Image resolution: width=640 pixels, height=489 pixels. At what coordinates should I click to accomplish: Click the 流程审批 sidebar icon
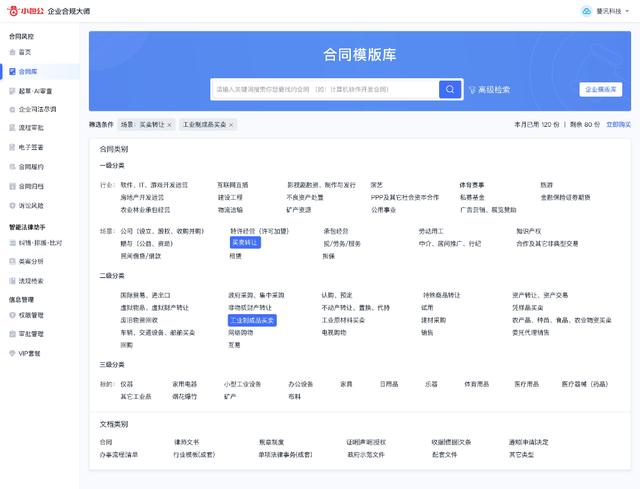pyautogui.click(x=12, y=128)
